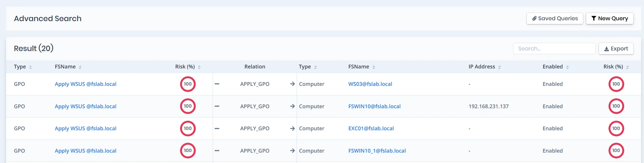This screenshot has height=163, width=644.
Task: Click GPO type in WS03 row
Action: coord(19,84)
